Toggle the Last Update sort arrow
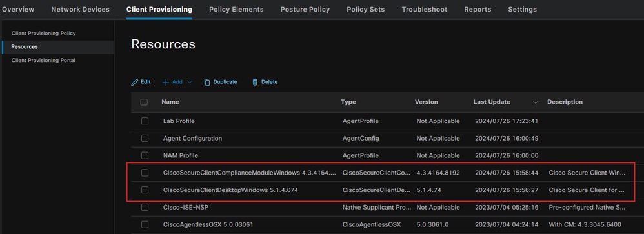This screenshot has width=644, height=234. click(535, 102)
